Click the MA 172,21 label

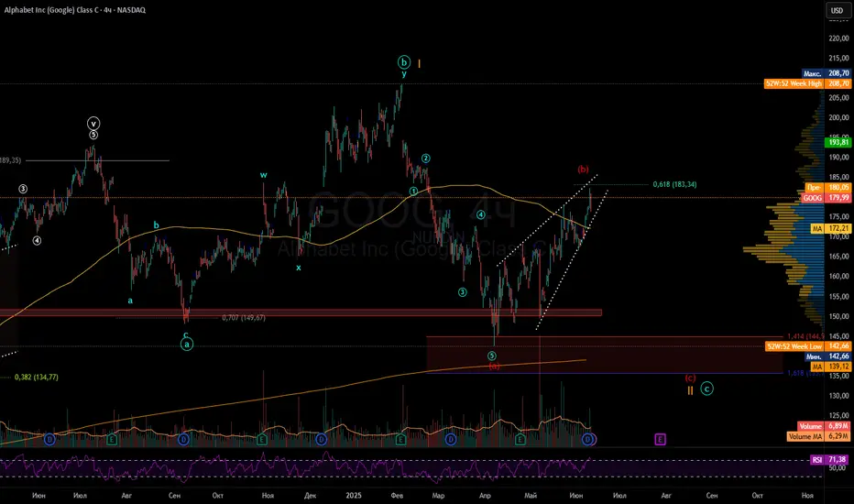(x=830, y=228)
